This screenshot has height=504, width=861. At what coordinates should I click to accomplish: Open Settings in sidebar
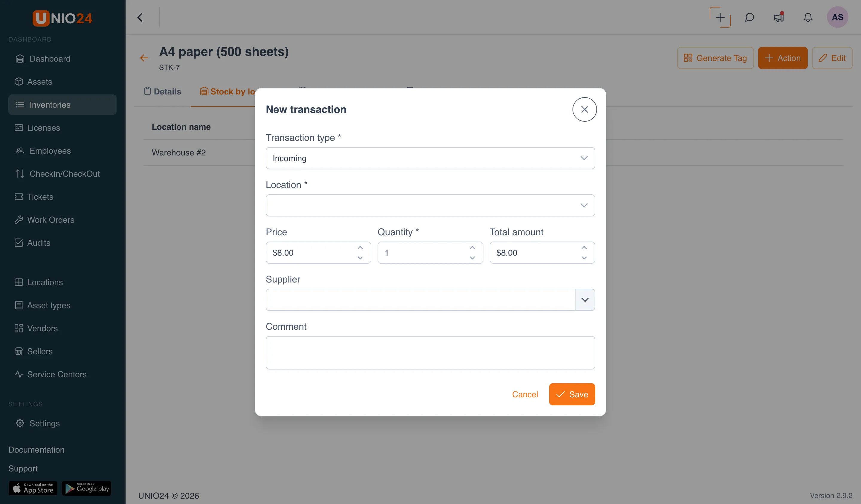[62, 423]
